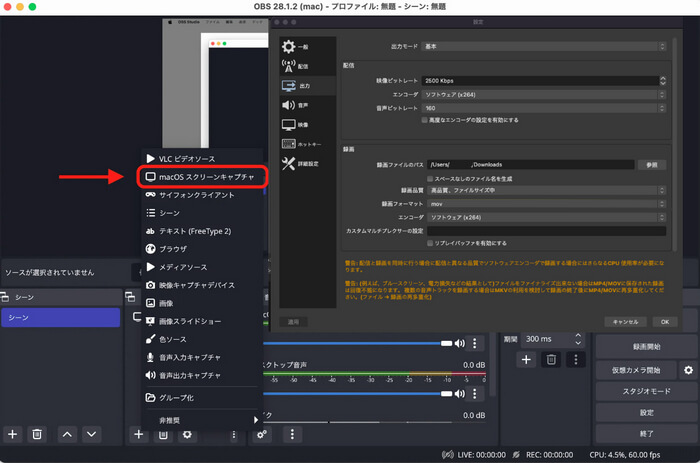Mute the lower track's bottom speaker icon

[459, 393]
